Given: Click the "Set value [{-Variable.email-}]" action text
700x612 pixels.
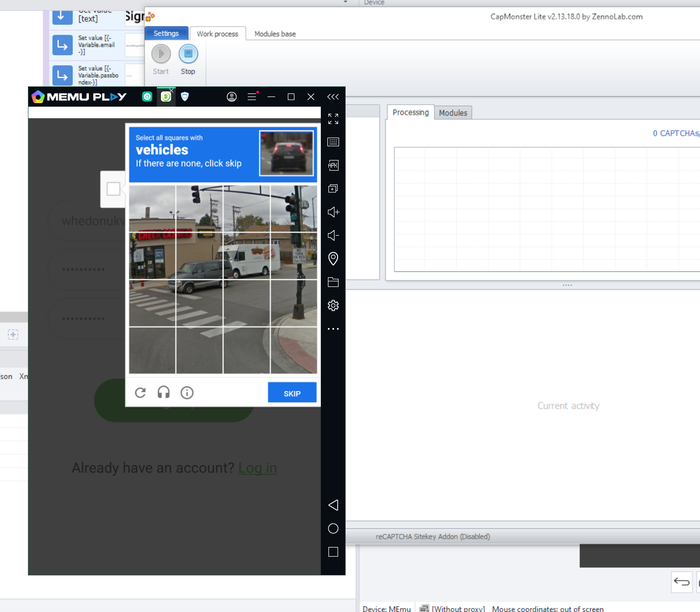Looking at the screenshot, I should coord(97,45).
